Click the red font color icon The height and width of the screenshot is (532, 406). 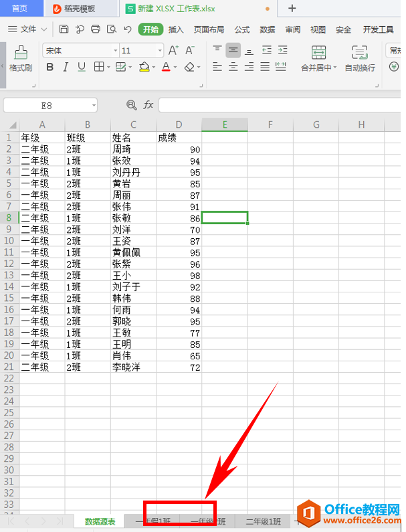click(166, 67)
